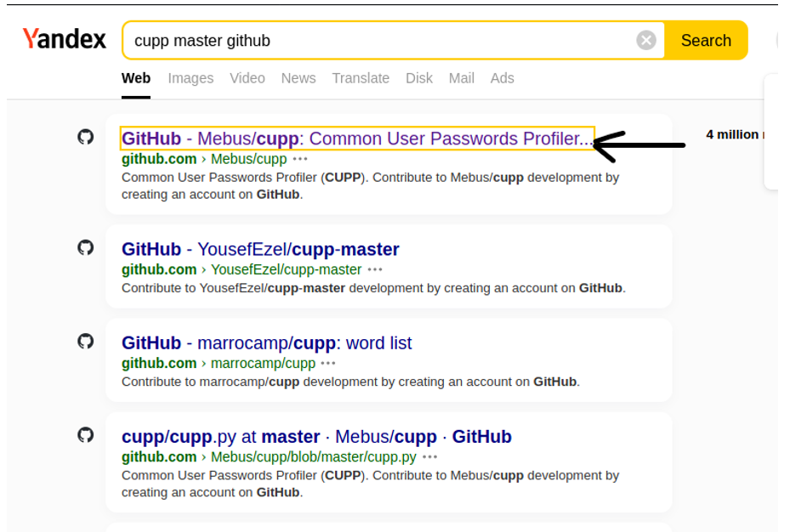Open the three-dot menu next to YousefEzel/cupp-master URL

(x=375, y=269)
